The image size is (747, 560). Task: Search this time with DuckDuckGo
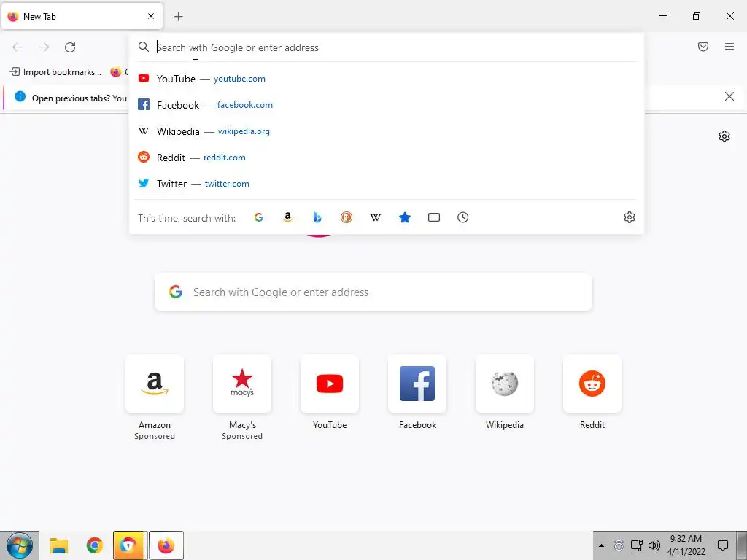(347, 217)
